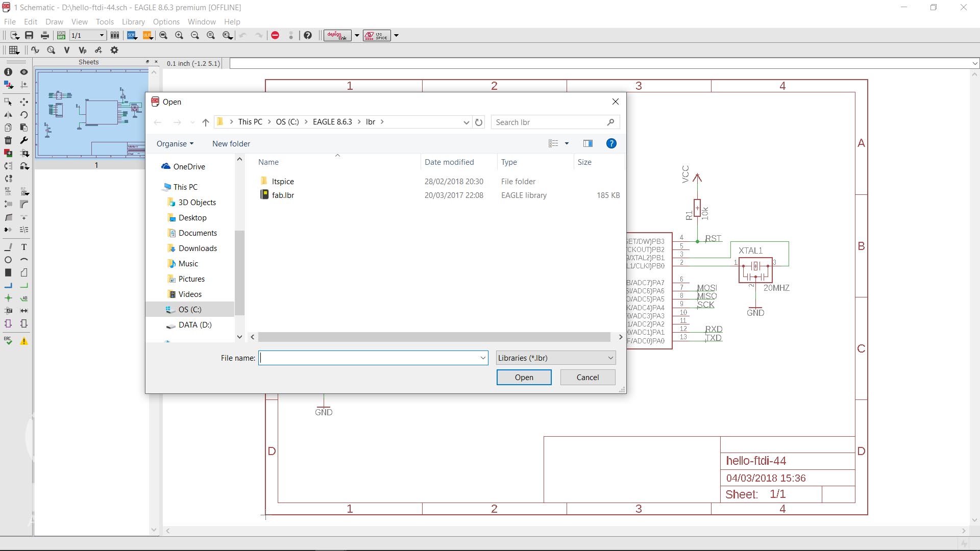Open the Organise dropdown in dialog
This screenshot has width=980, height=551.
click(175, 143)
